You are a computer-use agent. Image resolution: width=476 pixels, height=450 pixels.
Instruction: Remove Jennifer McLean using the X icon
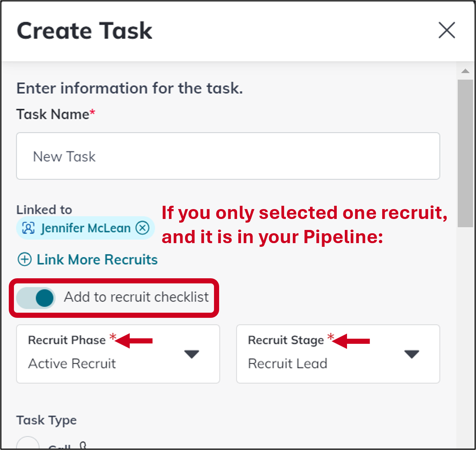143,228
